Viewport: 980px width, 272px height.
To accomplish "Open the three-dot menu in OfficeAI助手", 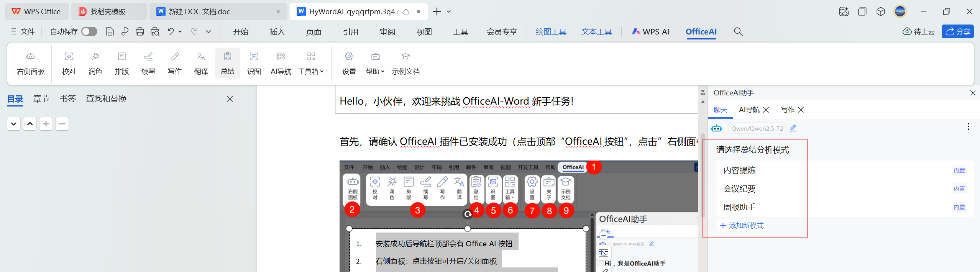I will 968,126.
